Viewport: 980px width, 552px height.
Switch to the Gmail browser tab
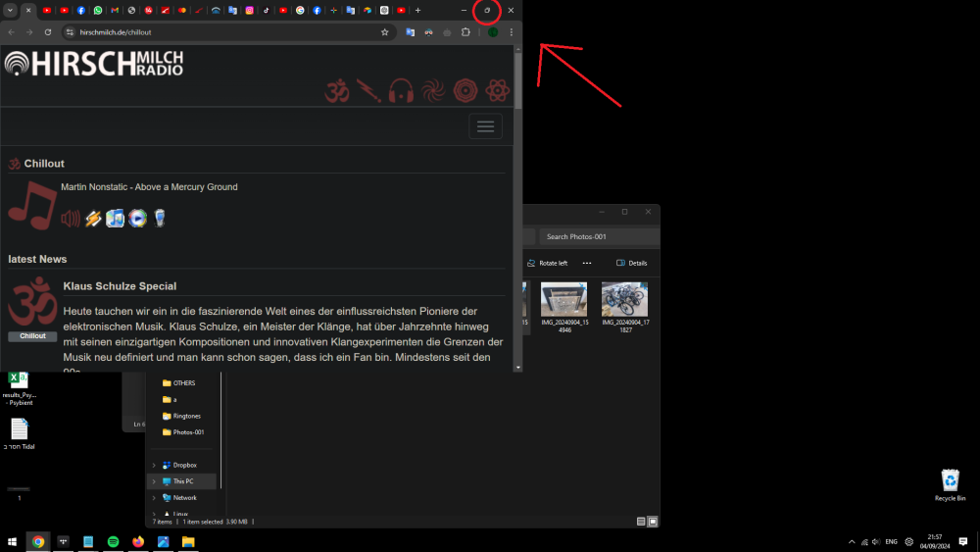115,10
